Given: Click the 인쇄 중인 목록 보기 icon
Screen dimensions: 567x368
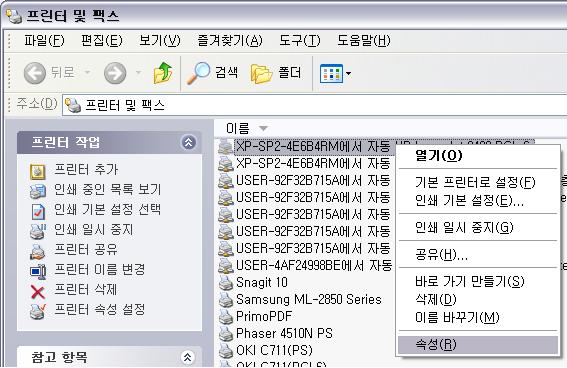Looking at the screenshot, I should (38, 191).
